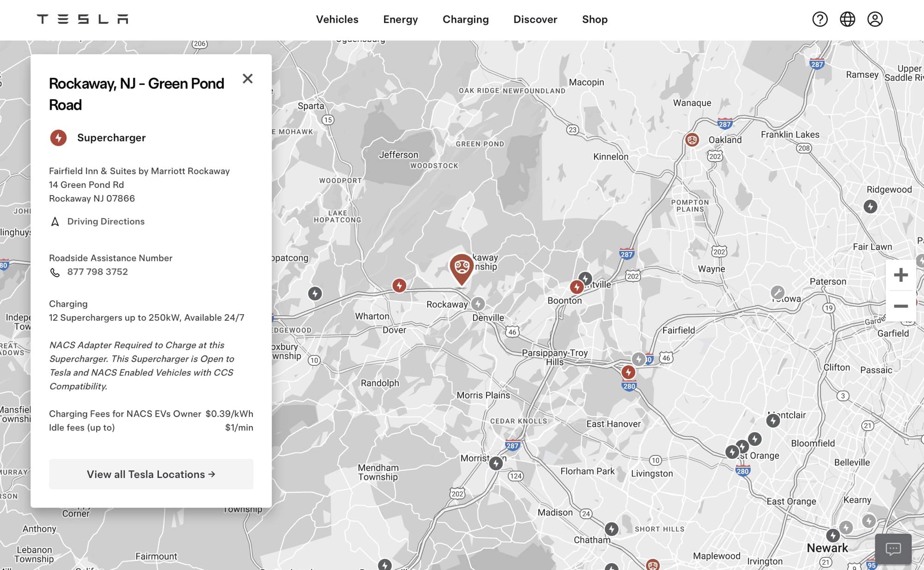Call roadside number 877 798 3752
This screenshot has height=570, width=924.
click(97, 272)
